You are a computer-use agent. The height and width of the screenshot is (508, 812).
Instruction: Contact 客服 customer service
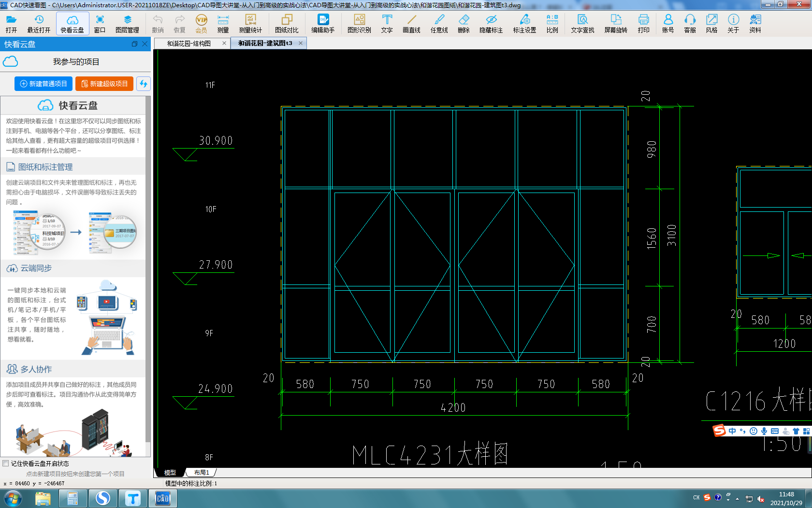point(690,23)
